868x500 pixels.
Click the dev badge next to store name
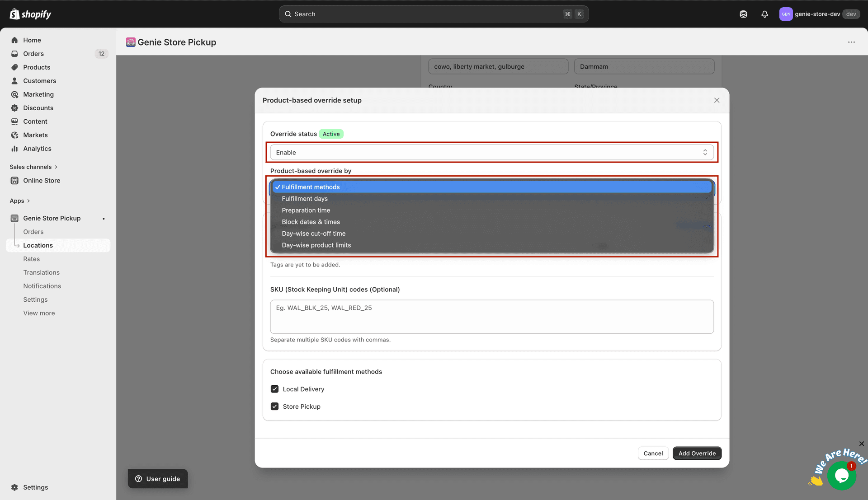coord(851,14)
